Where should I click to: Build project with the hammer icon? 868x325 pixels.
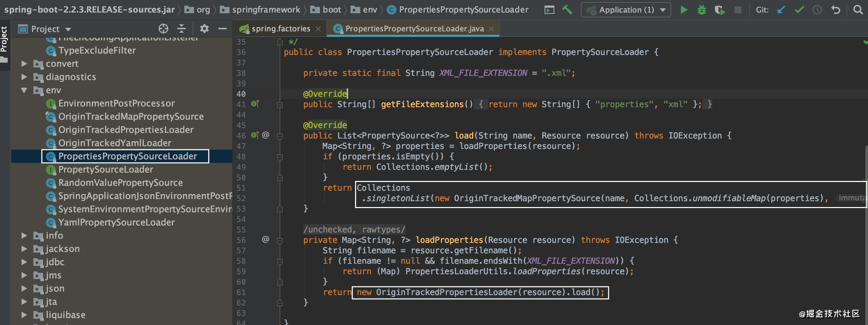(x=567, y=10)
